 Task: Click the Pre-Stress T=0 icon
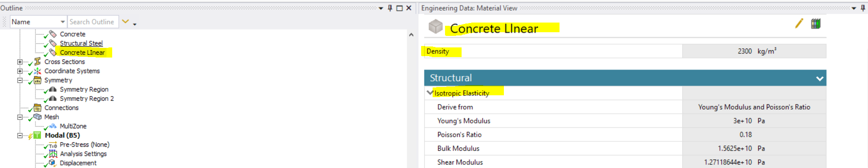click(x=53, y=145)
